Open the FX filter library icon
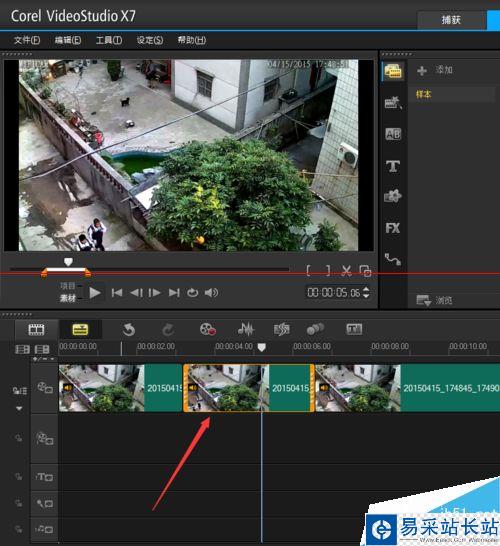Viewport: 500px width, 546px height. (x=393, y=228)
